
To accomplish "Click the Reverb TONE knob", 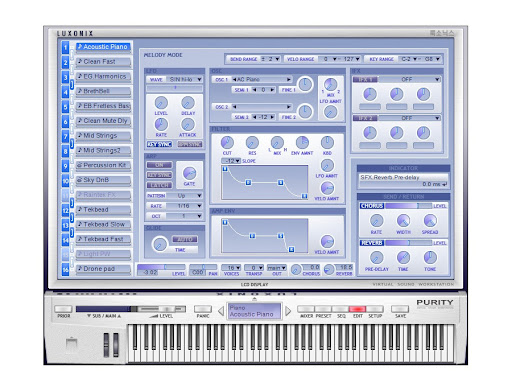I will coord(430,257).
